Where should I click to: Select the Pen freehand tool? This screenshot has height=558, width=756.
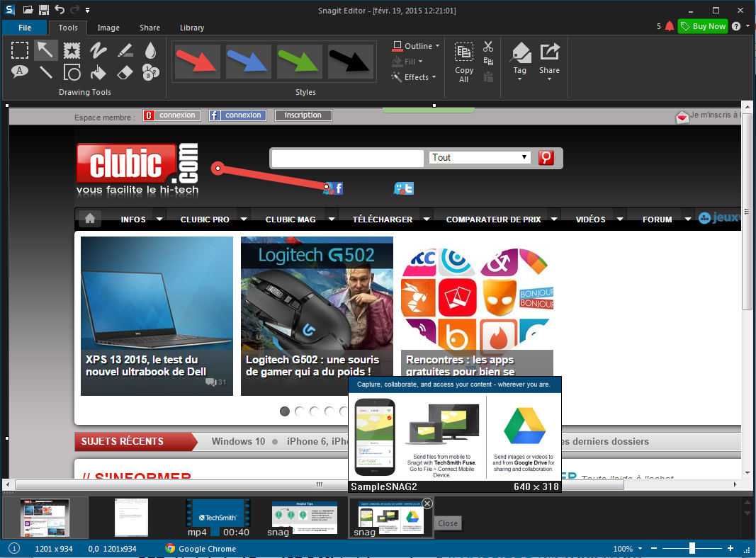(x=98, y=50)
